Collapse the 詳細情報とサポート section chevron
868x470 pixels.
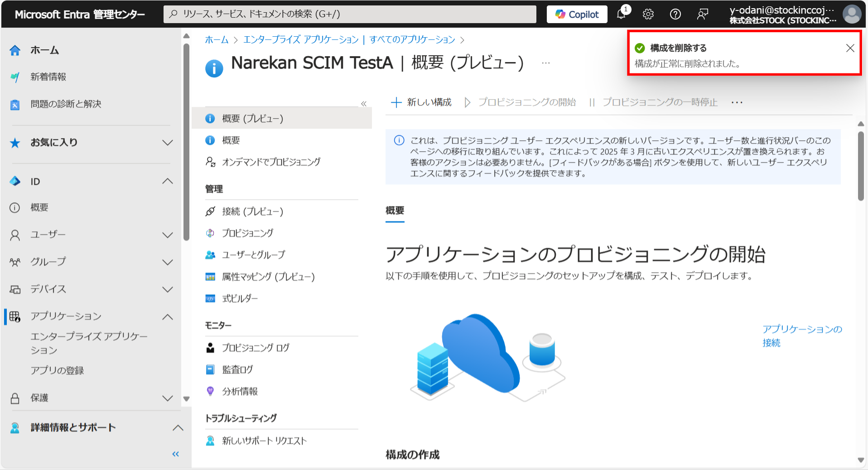tap(178, 428)
